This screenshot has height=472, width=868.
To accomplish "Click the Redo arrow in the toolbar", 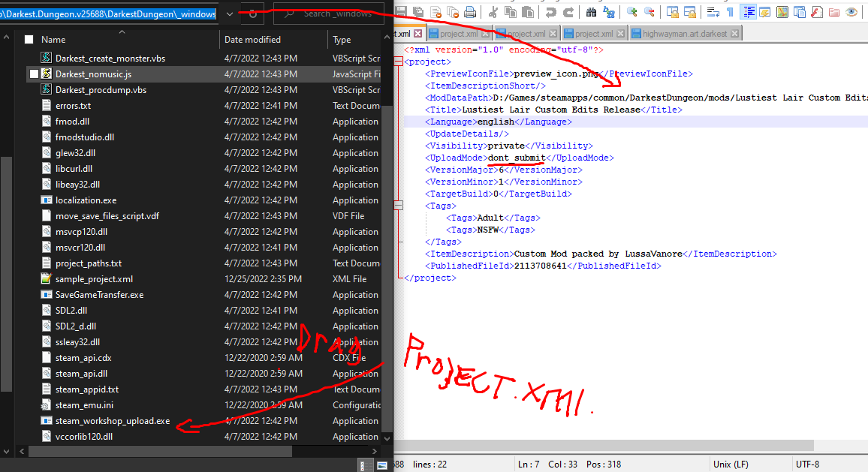I will 568,12.
